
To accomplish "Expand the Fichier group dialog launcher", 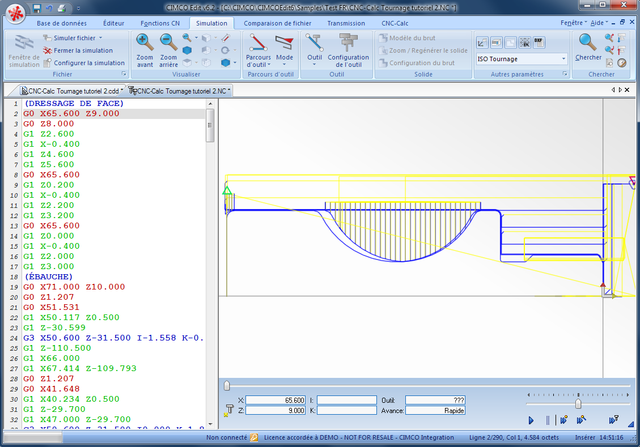I will [x=124, y=74].
